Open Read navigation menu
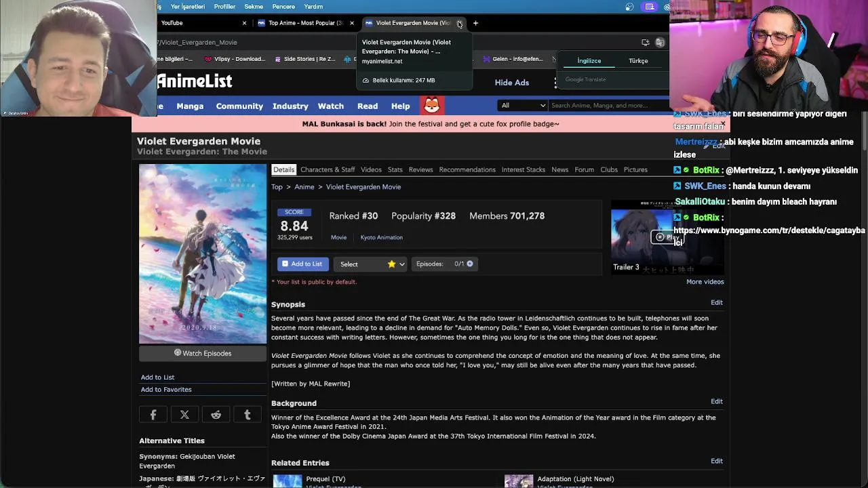The image size is (868, 488). pyautogui.click(x=368, y=106)
